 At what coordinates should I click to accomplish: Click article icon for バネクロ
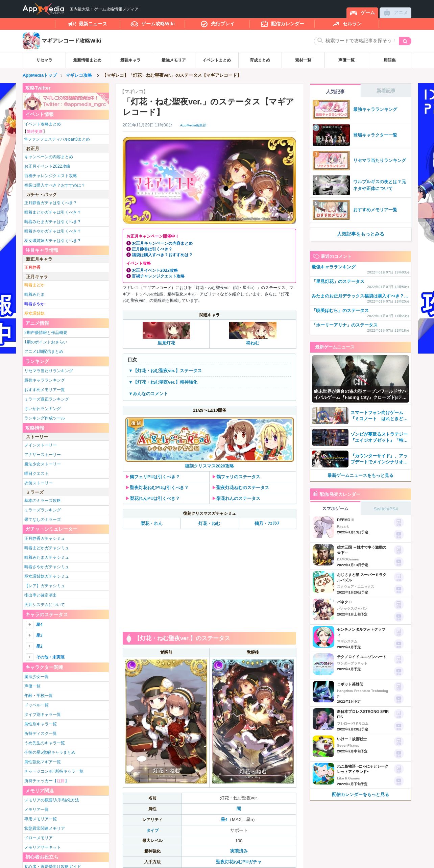399,605
